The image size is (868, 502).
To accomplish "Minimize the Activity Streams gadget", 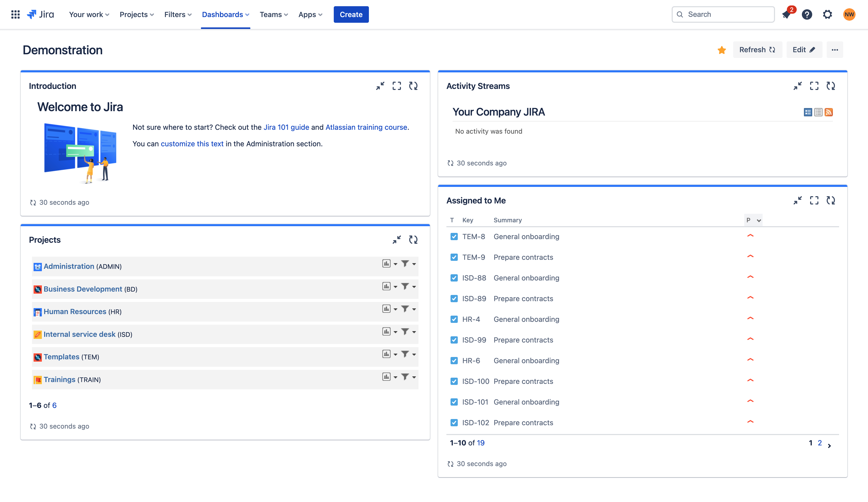I will (797, 86).
